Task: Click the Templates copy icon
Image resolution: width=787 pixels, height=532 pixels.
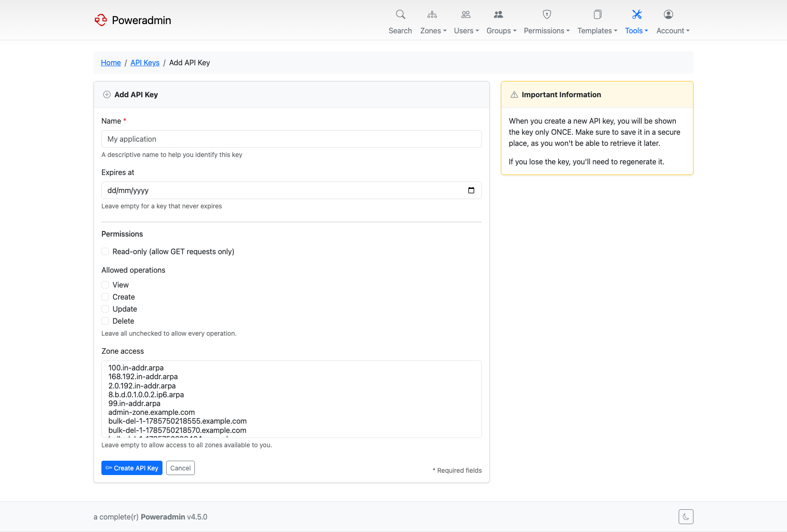Action: [597, 14]
